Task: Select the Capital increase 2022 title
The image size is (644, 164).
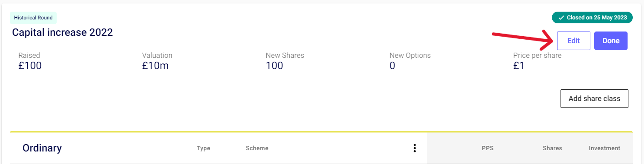Action: coord(63,32)
